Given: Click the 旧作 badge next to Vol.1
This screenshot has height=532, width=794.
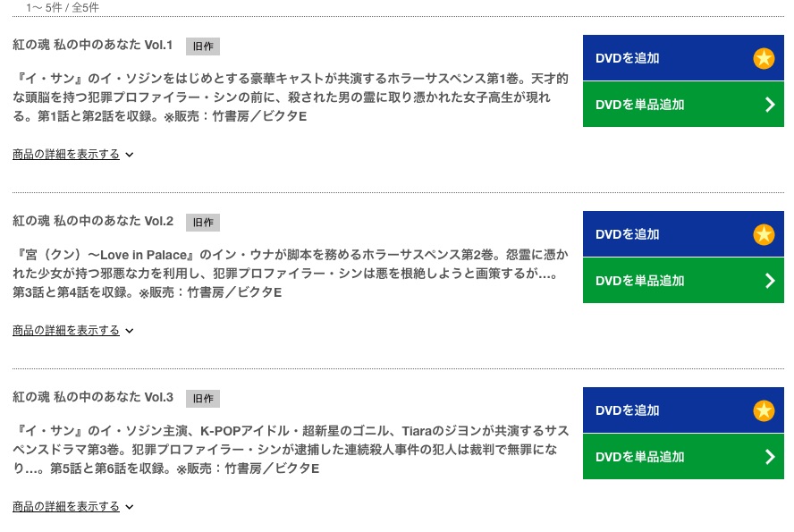Looking at the screenshot, I should coord(203,46).
